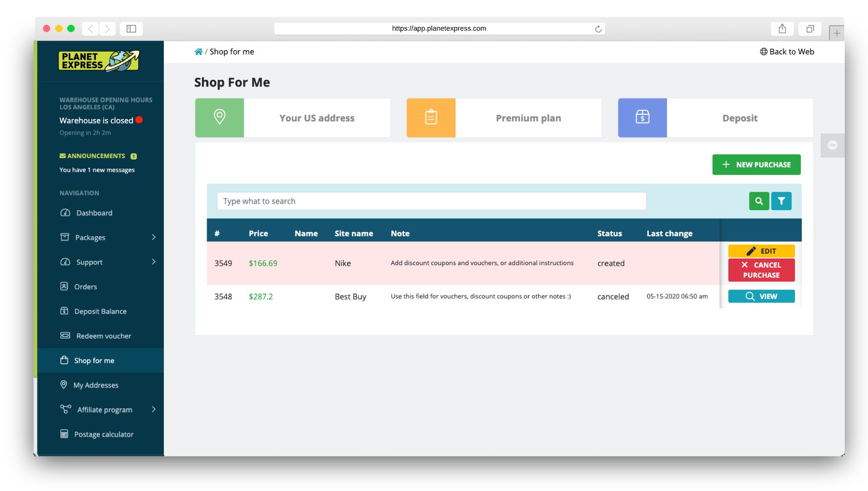
Task: Click the Back to Web link
Action: tap(787, 52)
